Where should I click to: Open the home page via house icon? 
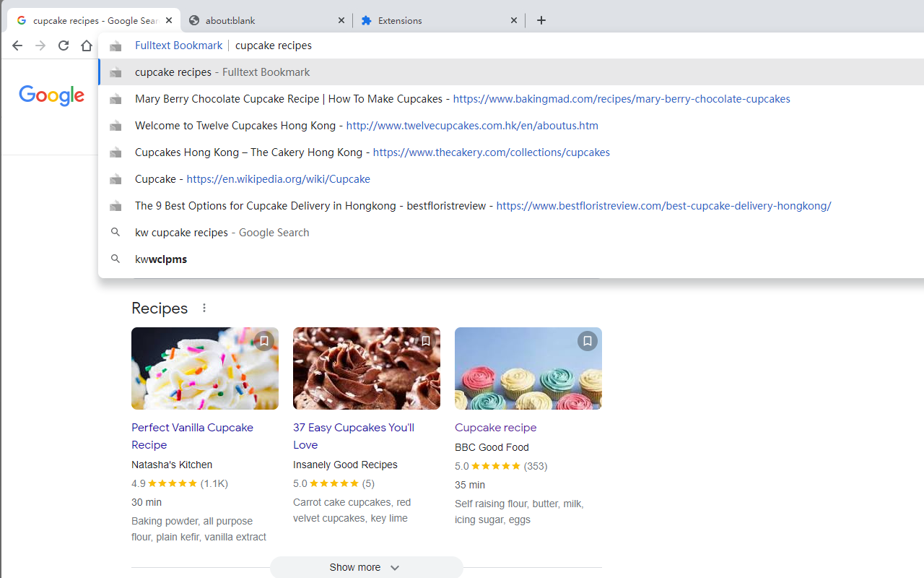pos(87,46)
